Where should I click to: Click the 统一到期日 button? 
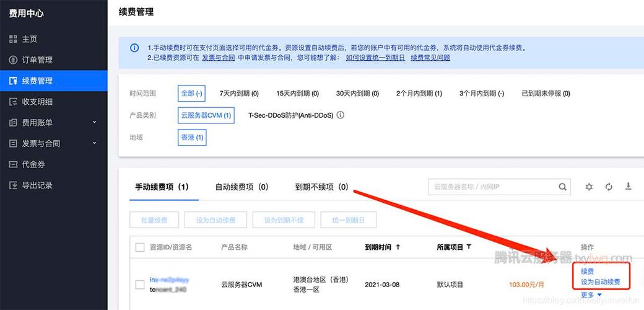click(x=348, y=220)
